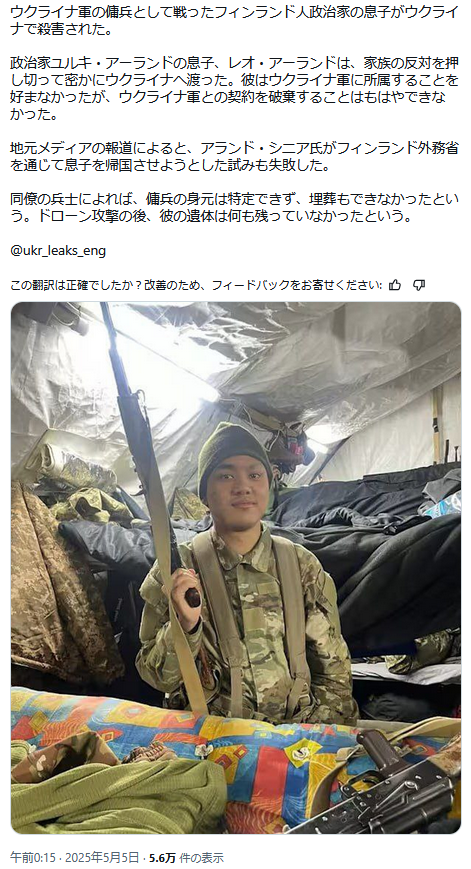Click the thumbs-up translation feedback icon

[395, 285]
